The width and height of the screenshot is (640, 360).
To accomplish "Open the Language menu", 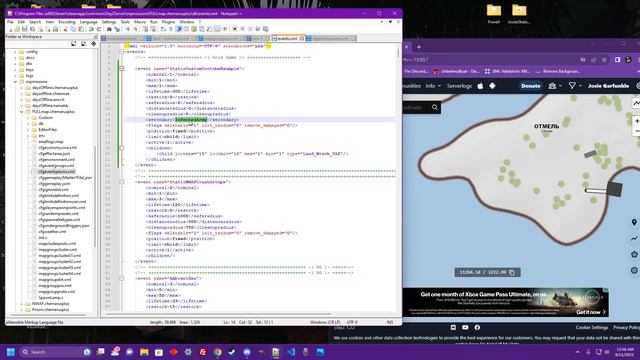I will tap(89, 22).
